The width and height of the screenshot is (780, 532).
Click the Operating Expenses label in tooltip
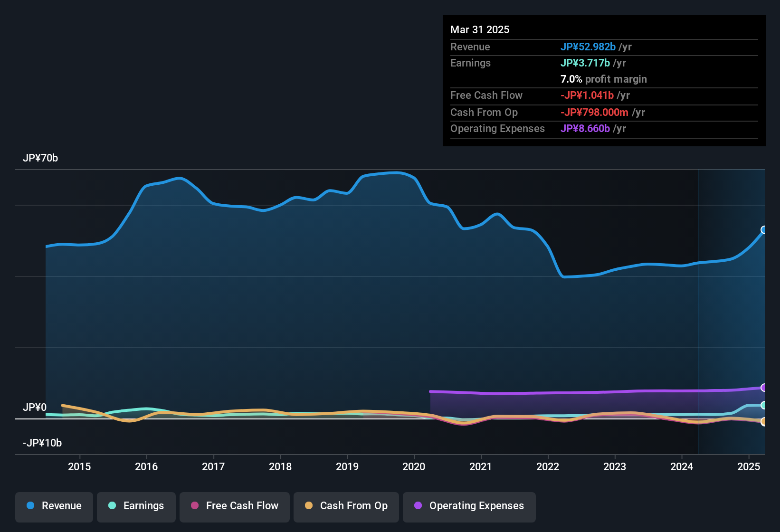pyautogui.click(x=497, y=128)
